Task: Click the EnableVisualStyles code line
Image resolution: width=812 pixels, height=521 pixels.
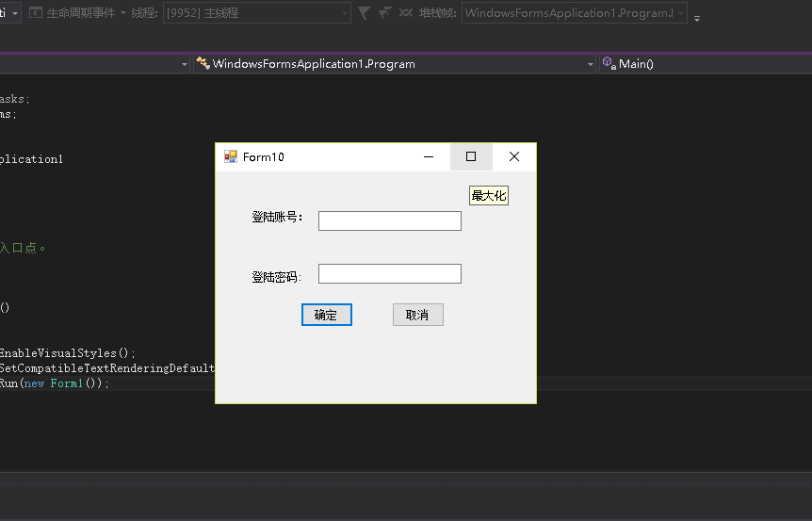Action: (67, 353)
